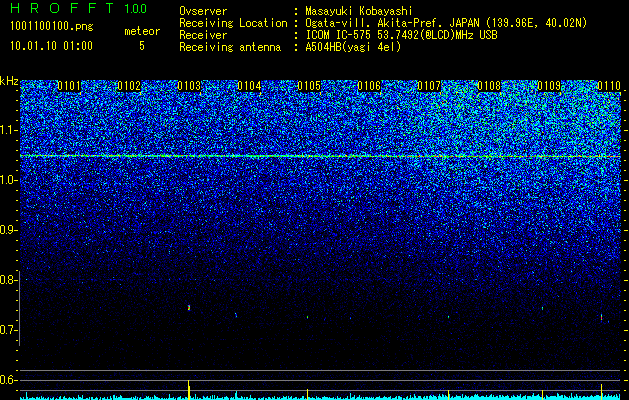Click the 1.1 frequency axis label
Image resolution: width=629 pixels, height=400 pixels.
click(x=8, y=130)
